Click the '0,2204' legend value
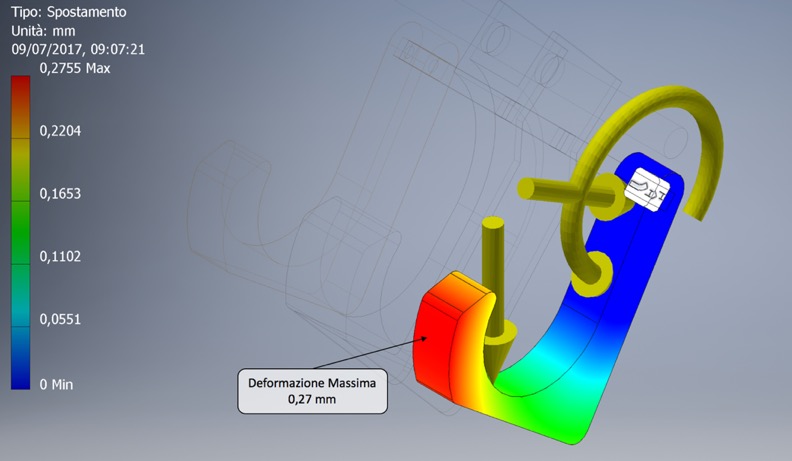This screenshot has height=461, width=792. coord(60,131)
